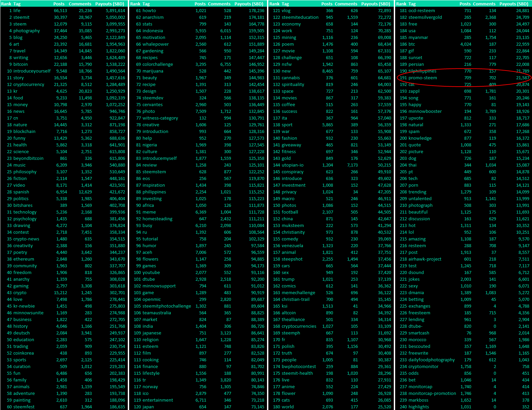This screenshot has width=532, height=410.
Task: Click the 'colorchallenge' tag cell
Action: tap(158, 64)
